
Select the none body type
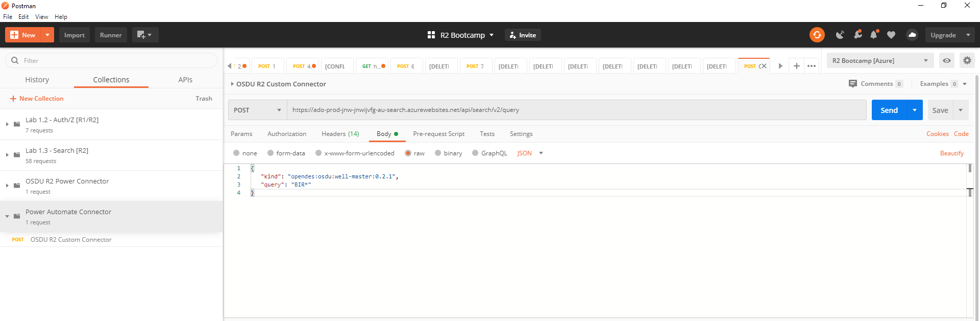coord(236,153)
